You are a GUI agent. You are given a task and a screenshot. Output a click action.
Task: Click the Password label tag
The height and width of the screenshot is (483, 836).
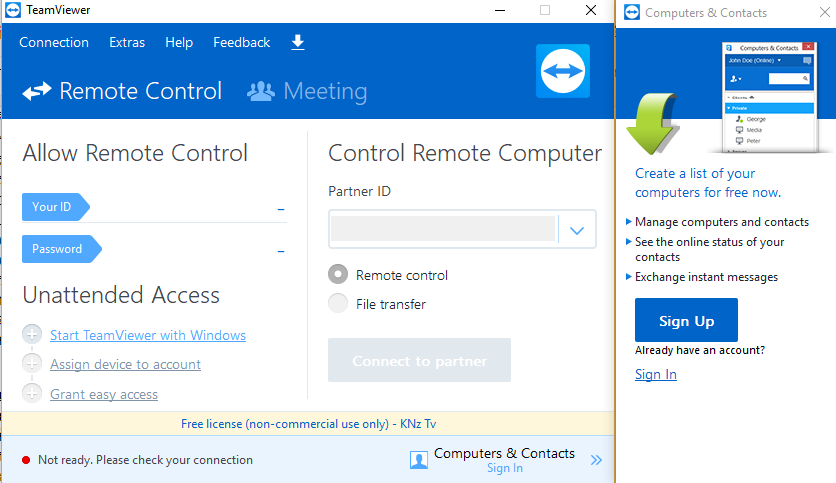click(62, 249)
